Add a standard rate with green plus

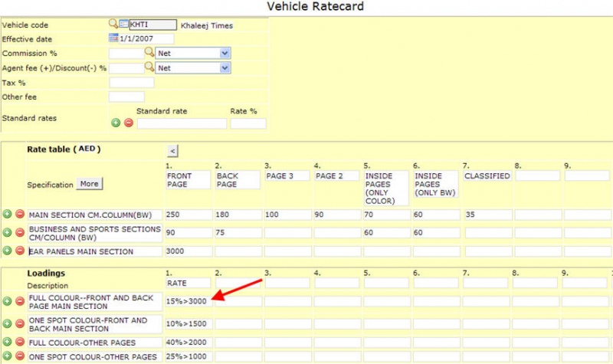[116, 123]
